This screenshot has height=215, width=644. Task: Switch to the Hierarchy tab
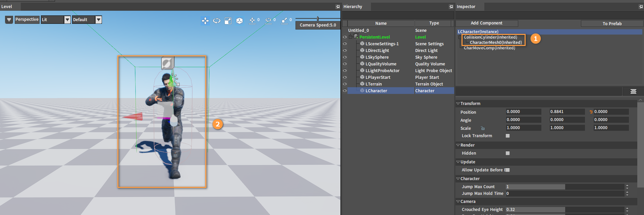(x=353, y=7)
